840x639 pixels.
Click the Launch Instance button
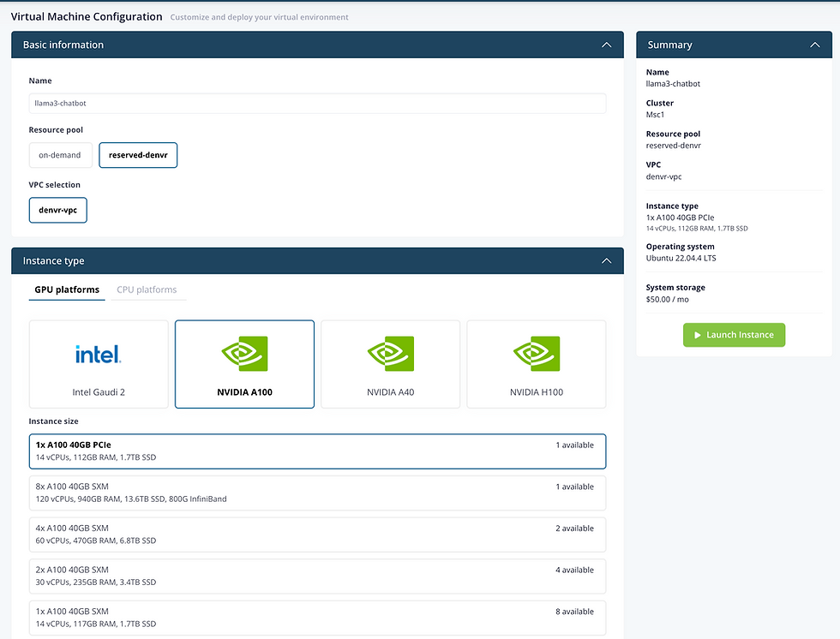(734, 335)
